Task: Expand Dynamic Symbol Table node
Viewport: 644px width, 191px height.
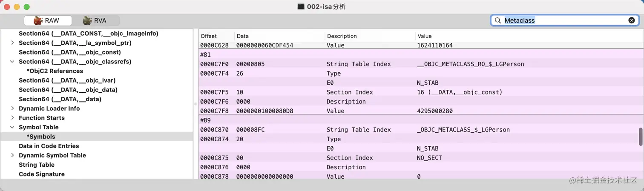Action: point(12,155)
